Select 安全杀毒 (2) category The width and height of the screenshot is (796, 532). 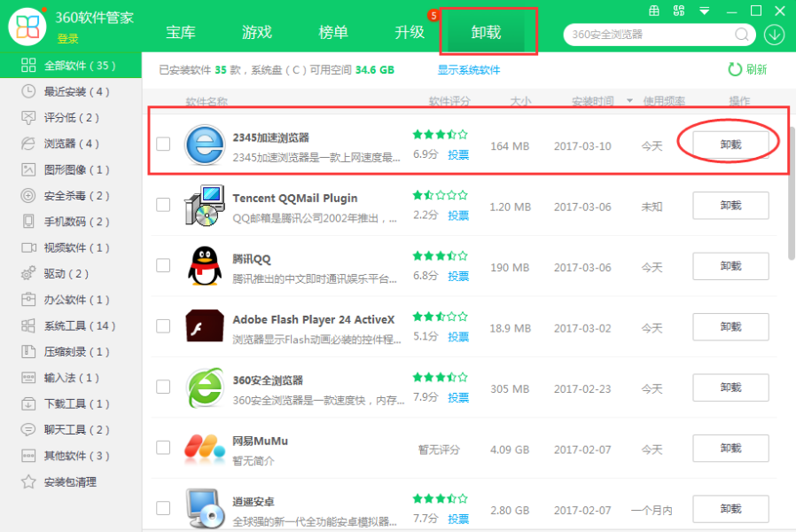[x=71, y=195]
